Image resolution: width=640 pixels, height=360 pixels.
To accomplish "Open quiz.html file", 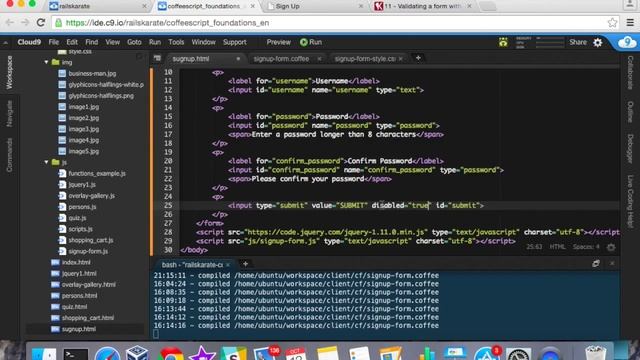I will [74, 307].
